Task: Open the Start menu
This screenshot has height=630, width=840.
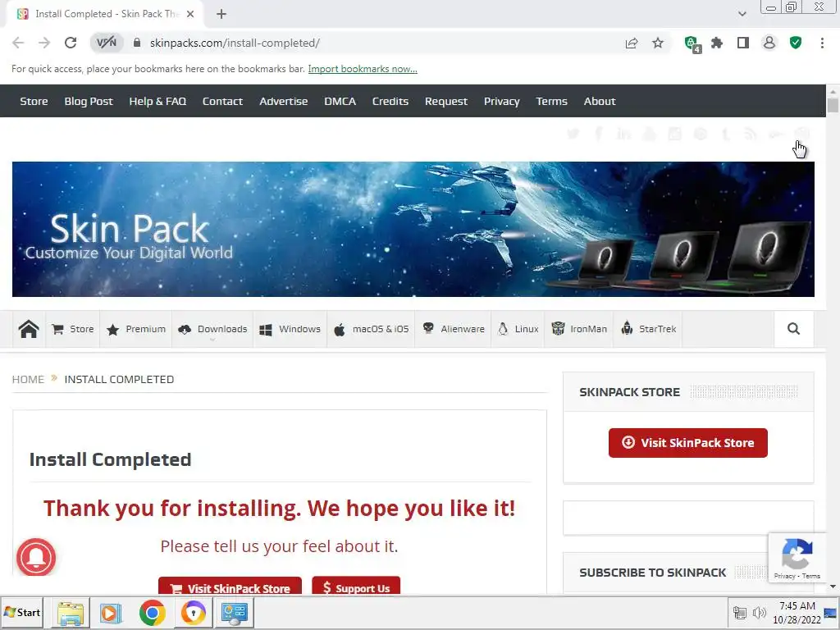Action: tap(22, 612)
